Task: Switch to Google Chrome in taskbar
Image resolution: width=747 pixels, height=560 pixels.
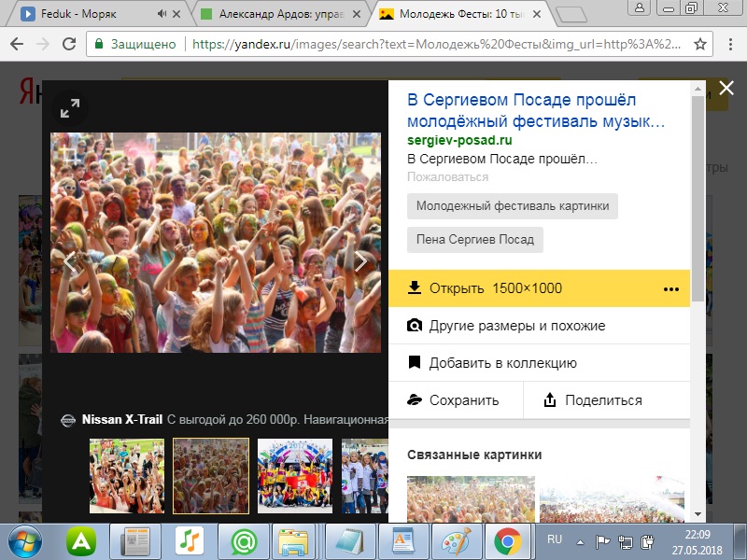Action: 508,541
